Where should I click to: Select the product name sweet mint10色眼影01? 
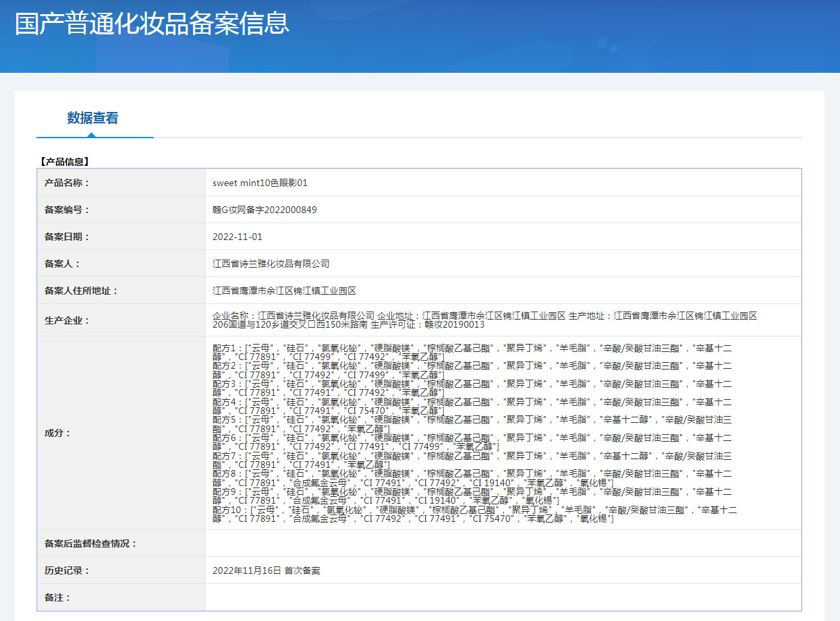pyautogui.click(x=260, y=183)
